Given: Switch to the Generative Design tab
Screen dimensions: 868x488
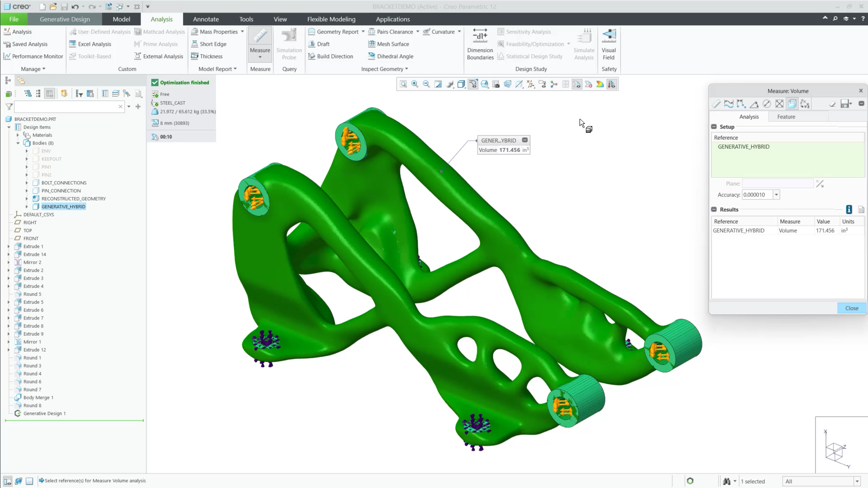Looking at the screenshot, I should point(65,19).
